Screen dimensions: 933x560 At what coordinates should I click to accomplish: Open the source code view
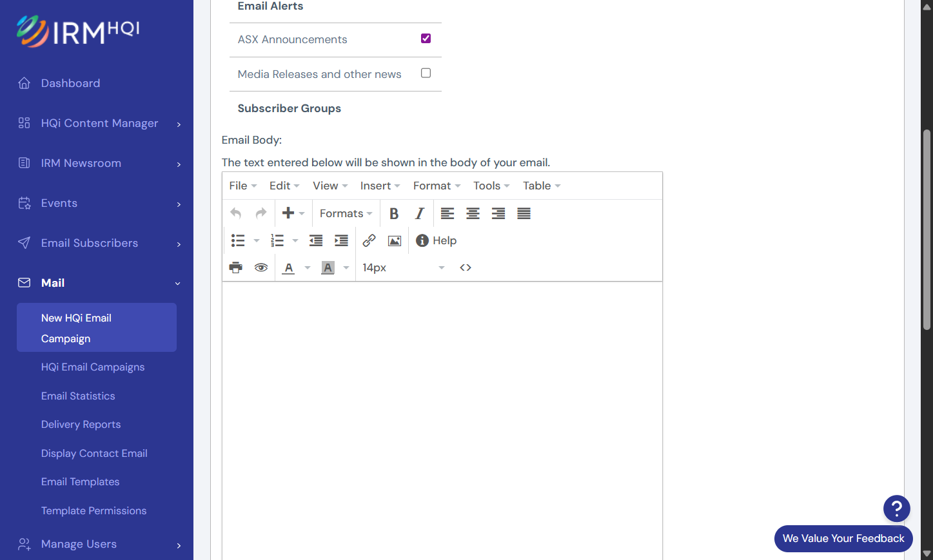466,267
